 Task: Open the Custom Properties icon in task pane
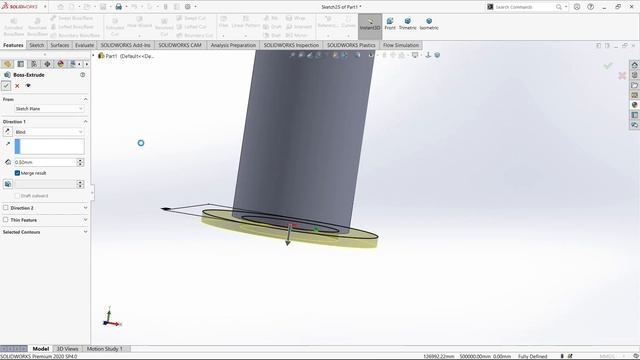634,115
